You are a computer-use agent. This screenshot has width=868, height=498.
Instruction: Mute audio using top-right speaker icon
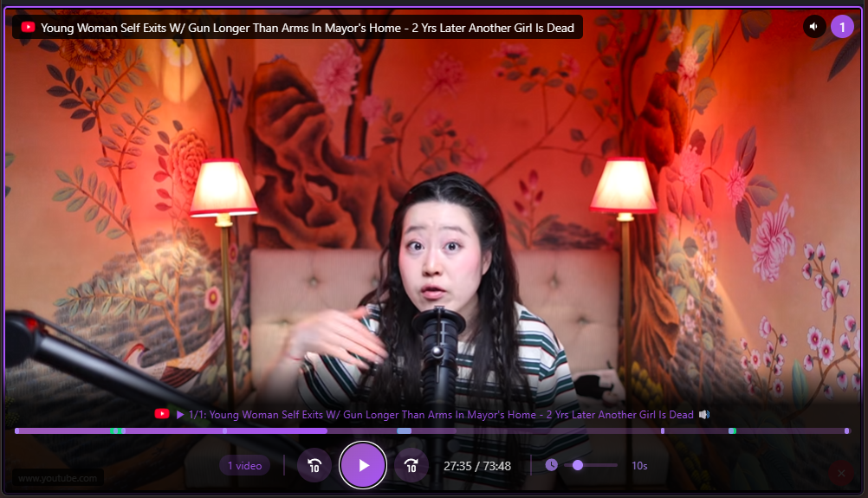pos(813,27)
